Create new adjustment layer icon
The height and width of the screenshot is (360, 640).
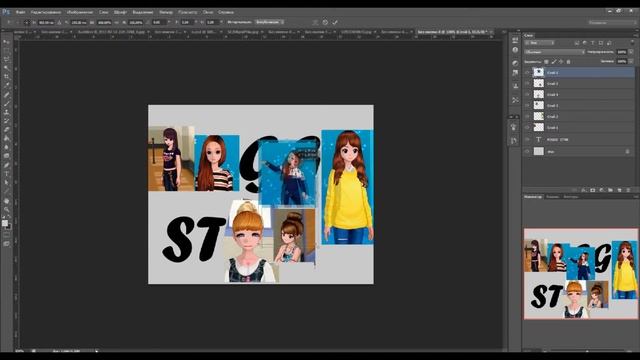coord(602,190)
